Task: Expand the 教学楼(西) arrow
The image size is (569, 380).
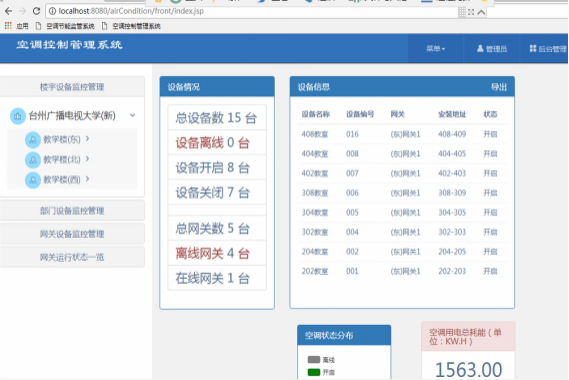Action: tap(87, 179)
